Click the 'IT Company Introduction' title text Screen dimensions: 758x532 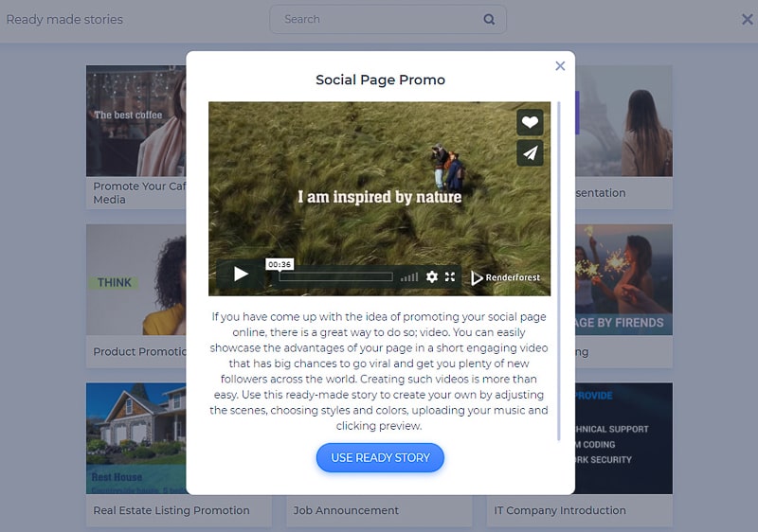560,510
